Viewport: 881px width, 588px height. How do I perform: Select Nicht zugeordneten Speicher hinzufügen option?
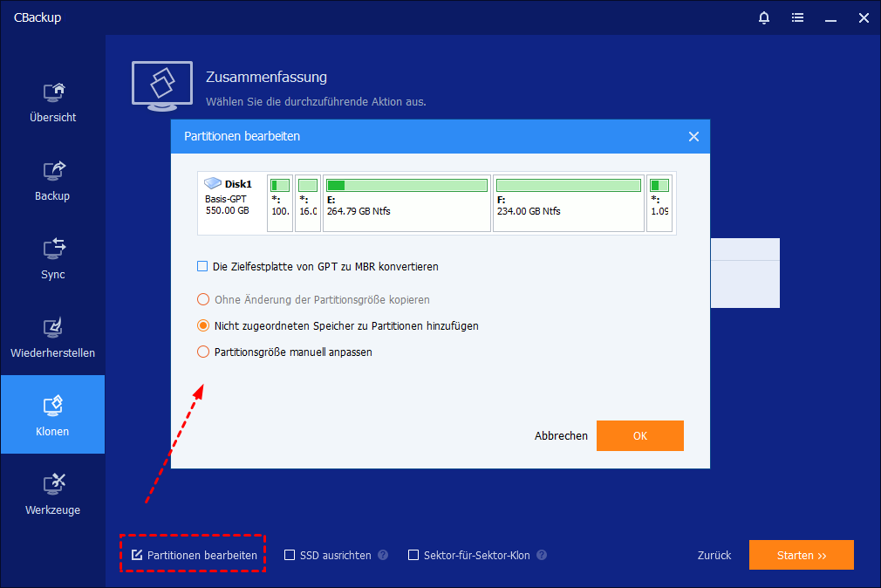point(203,326)
